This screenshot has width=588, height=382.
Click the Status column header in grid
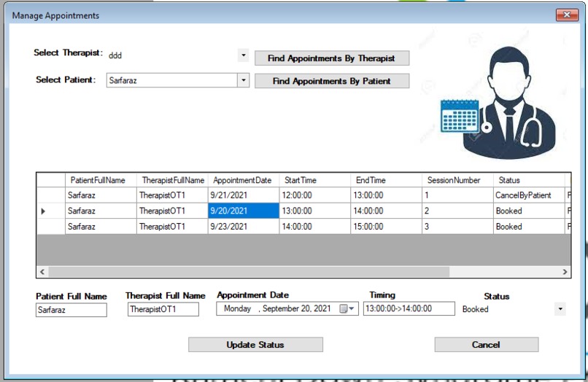point(529,180)
